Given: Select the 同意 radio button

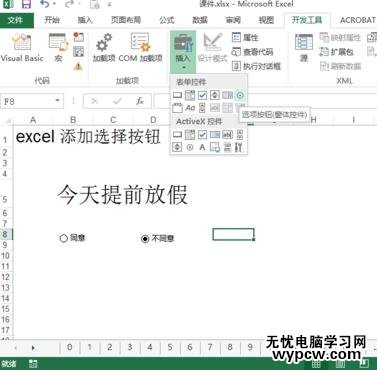Looking at the screenshot, I should point(63,238).
